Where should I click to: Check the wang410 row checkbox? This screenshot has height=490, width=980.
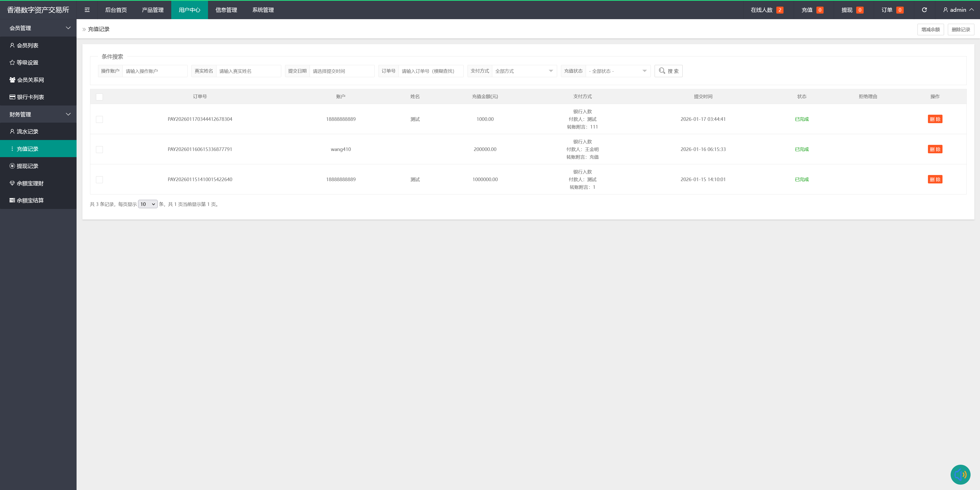(x=99, y=149)
